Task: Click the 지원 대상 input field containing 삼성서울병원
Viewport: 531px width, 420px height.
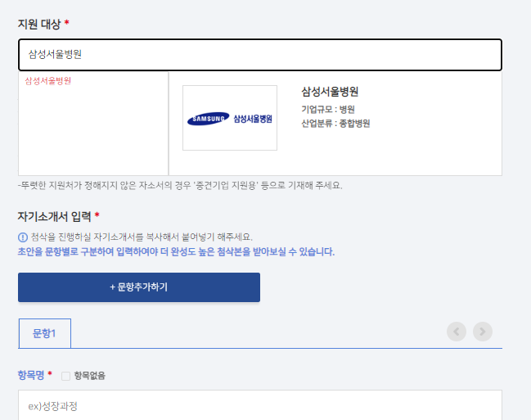Action: pyautogui.click(x=259, y=55)
